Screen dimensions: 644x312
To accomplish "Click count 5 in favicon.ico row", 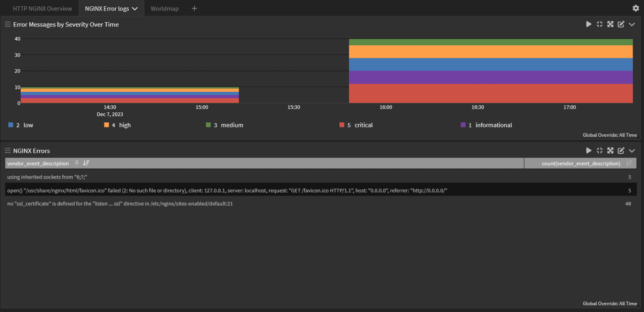I will [629, 190].
